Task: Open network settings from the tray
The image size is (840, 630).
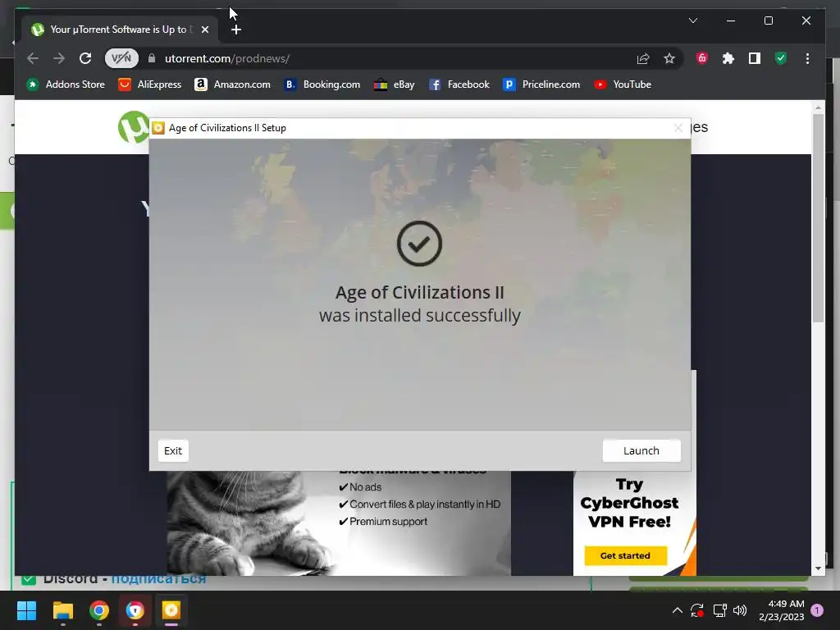Action: click(719, 610)
